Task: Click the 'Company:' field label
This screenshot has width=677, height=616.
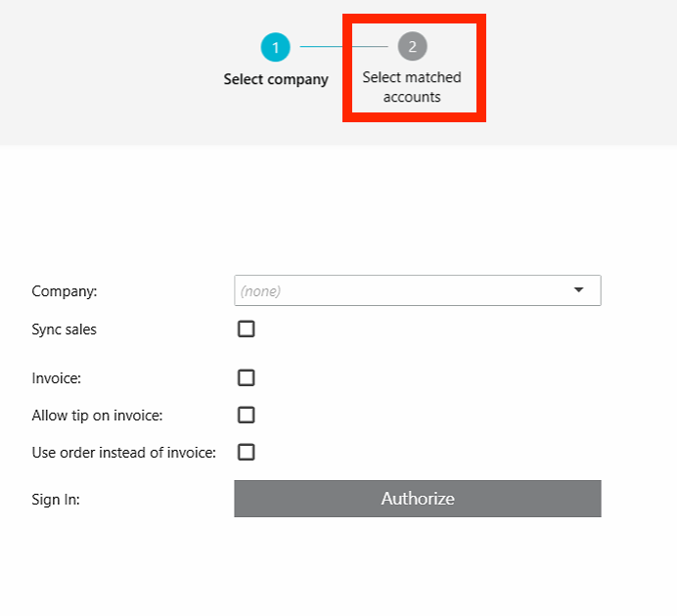Action: click(65, 291)
